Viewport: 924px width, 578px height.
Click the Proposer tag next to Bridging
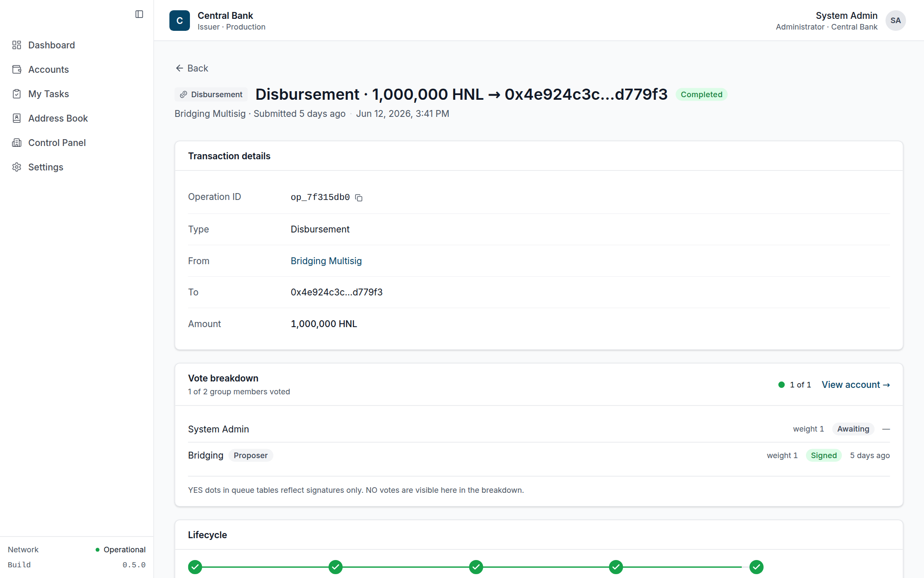click(x=251, y=455)
